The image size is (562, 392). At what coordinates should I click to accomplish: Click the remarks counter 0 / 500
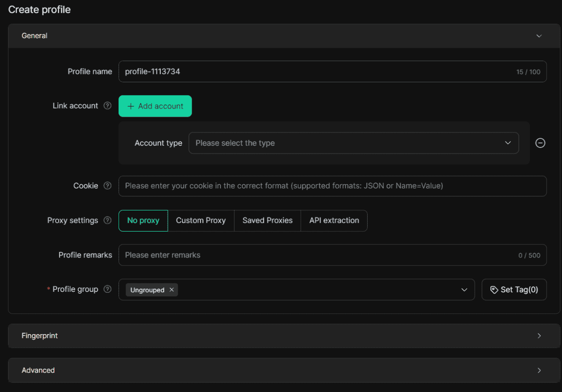click(x=529, y=255)
